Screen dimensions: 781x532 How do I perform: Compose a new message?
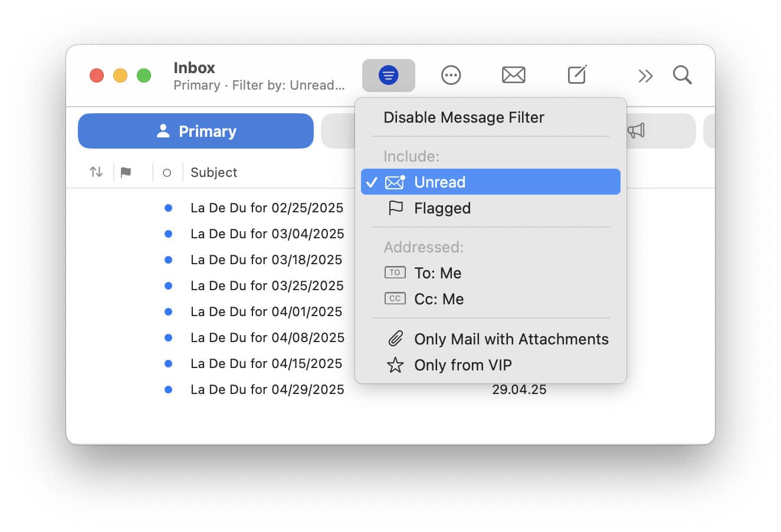tap(577, 75)
